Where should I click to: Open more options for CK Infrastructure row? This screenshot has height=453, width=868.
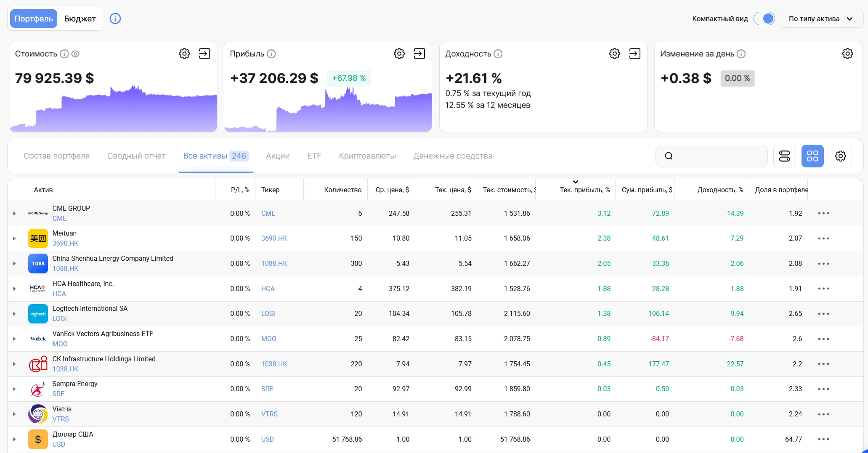pos(823,364)
